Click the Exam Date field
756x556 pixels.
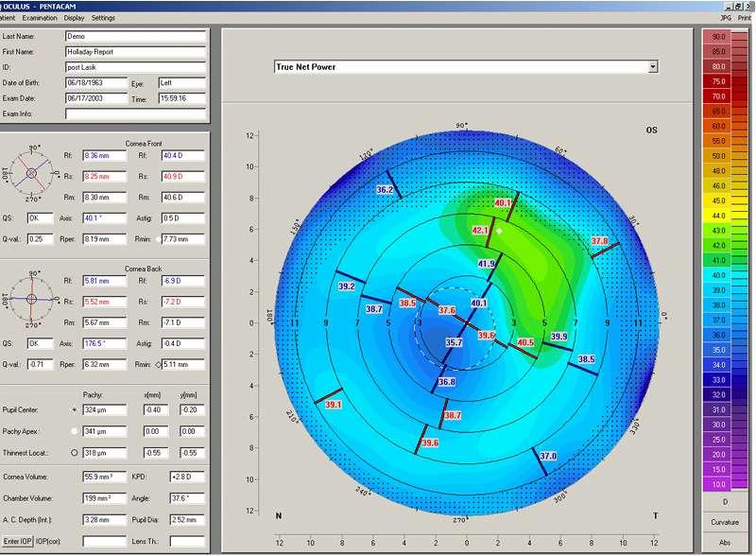click(x=96, y=98)
